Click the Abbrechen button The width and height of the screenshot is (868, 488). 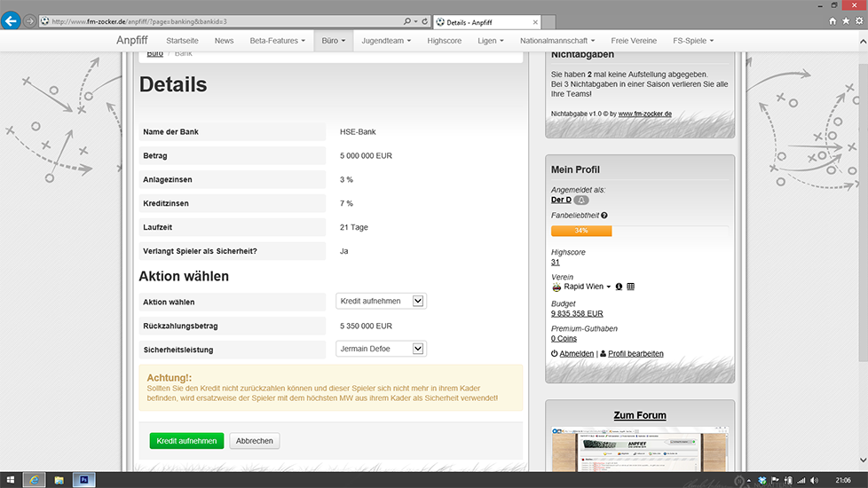[x=254, y=441]
